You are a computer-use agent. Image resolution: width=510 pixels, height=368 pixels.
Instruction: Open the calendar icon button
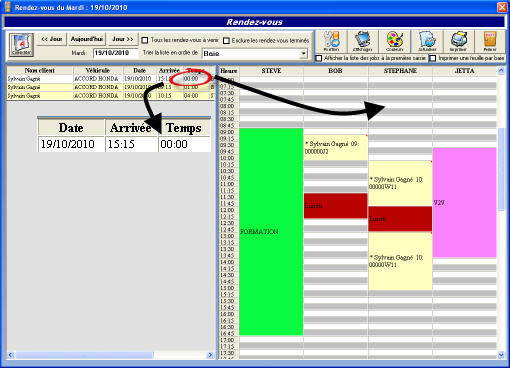21,45
